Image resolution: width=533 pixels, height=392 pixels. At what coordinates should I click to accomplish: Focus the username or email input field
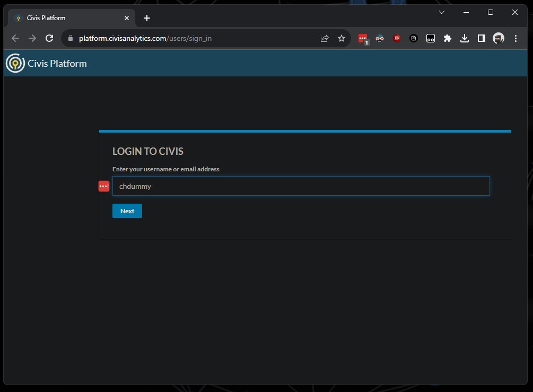point(301,186)
